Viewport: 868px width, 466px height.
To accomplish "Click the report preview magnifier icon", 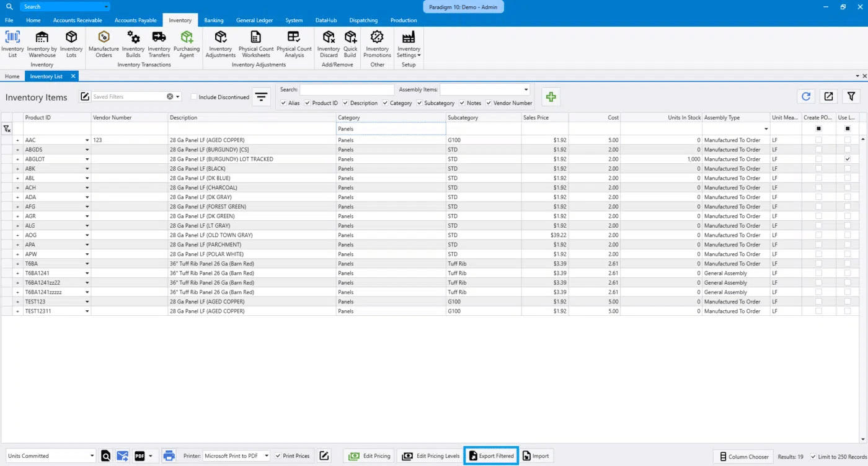I will (x=106, y=456).
